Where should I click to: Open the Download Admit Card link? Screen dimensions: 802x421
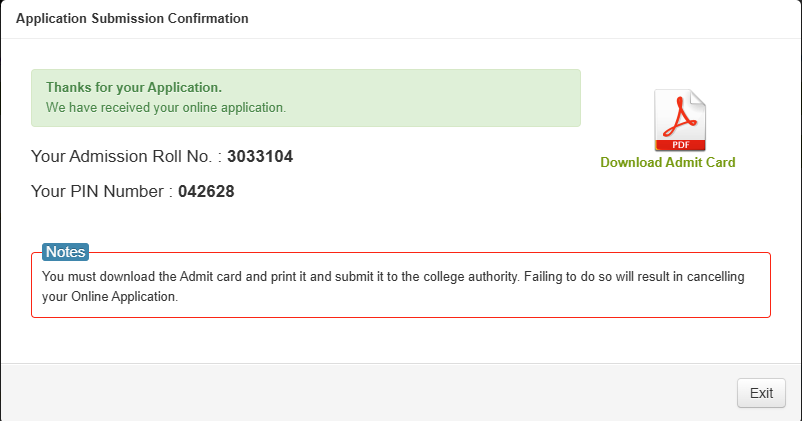[667, 162]
